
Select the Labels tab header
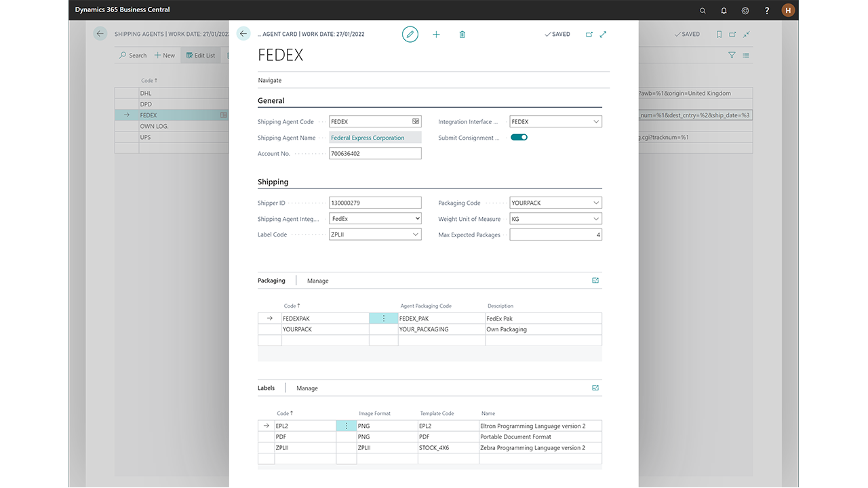click(267, 388)
